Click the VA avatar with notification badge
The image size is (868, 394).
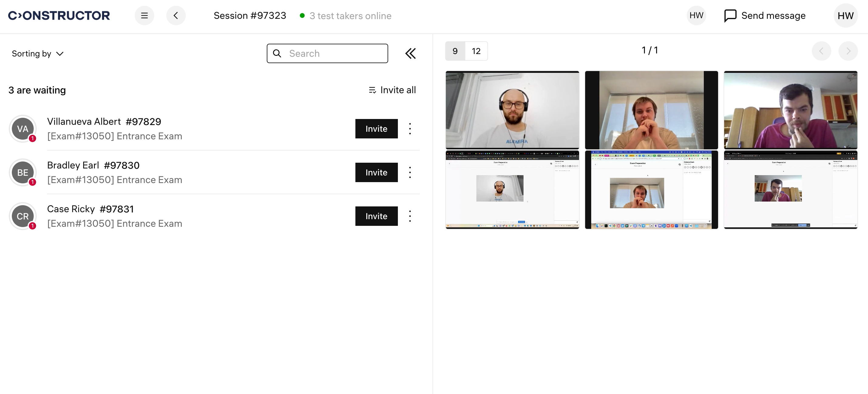(22, 128)
